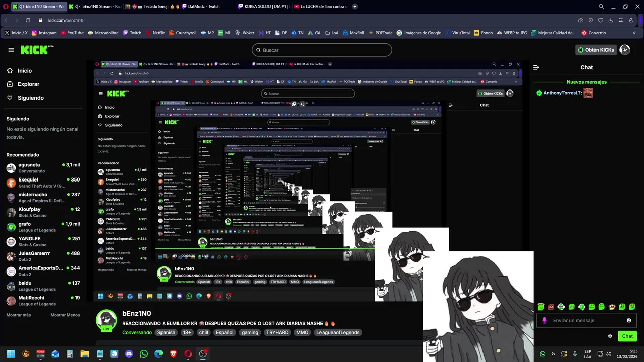Open Siguiendo in Kick sidebar
The height and width of the screenshot is (362, 644).
31,98
